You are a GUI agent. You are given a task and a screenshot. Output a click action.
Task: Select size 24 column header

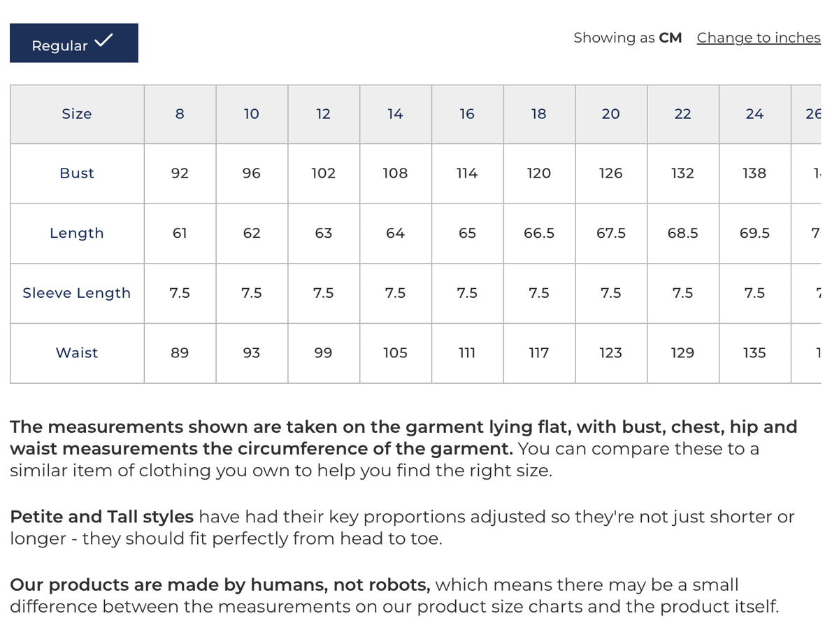tap(754, 114)
